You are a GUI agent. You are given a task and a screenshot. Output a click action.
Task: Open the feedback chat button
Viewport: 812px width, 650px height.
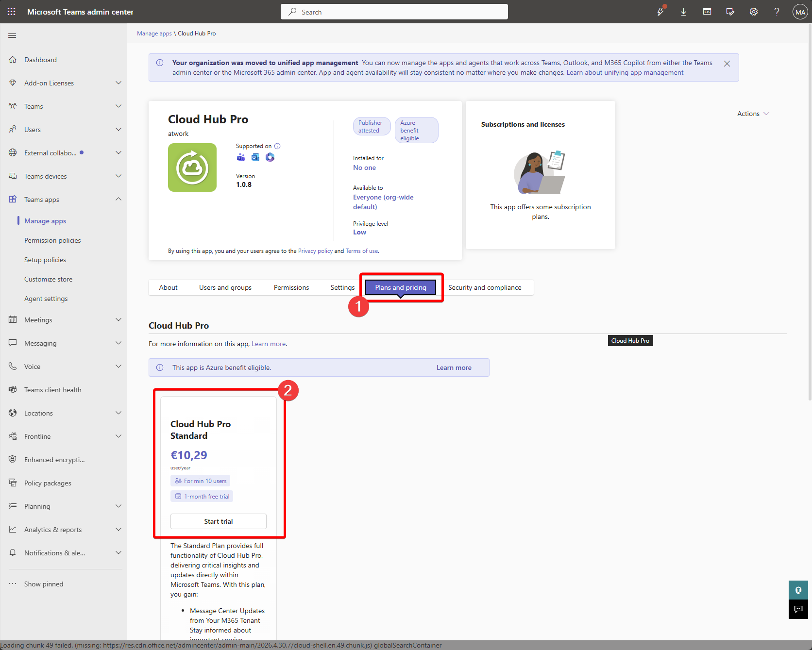(x=798, y=609)
